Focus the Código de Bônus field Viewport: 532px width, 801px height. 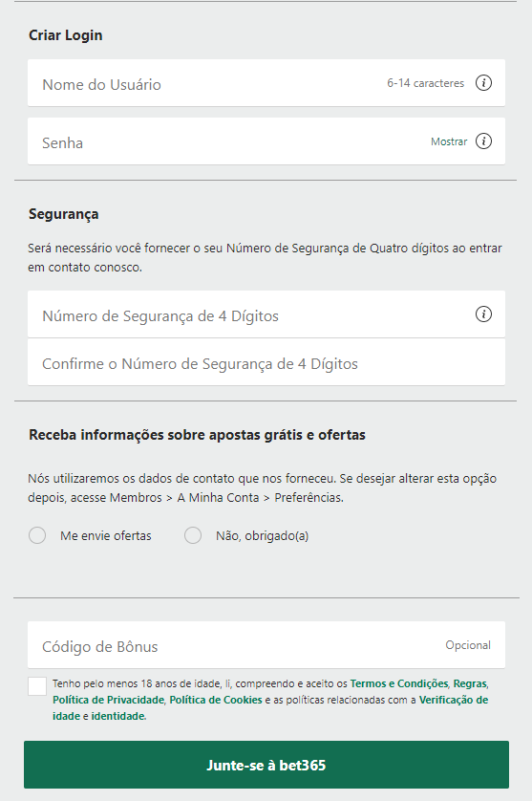tap(266, 644)
